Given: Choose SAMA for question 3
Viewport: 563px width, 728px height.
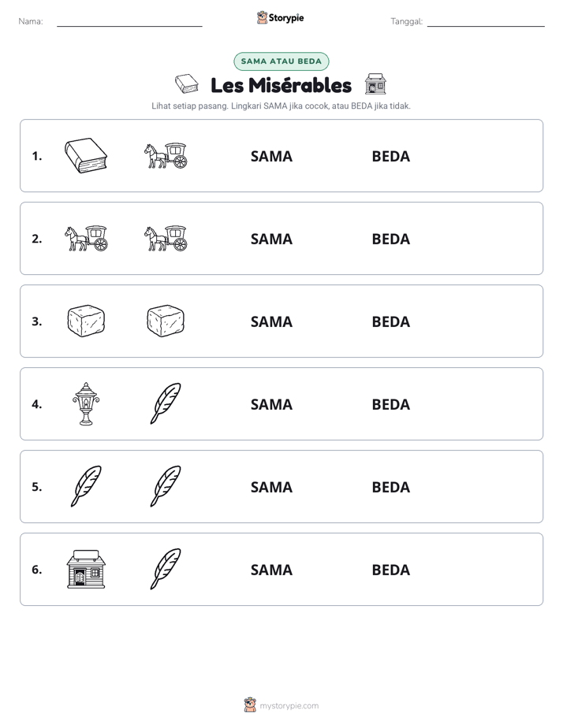Looking at the screenshot, I should click(x=271, y=321).
